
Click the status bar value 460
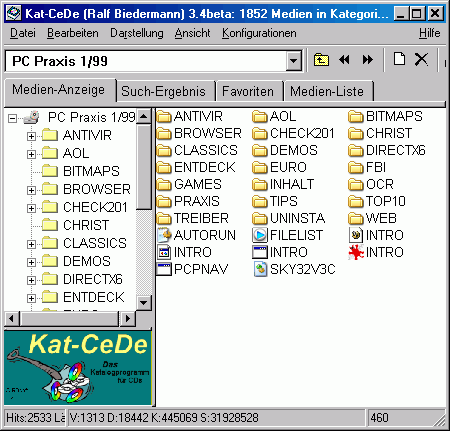(x=379, y=418)
